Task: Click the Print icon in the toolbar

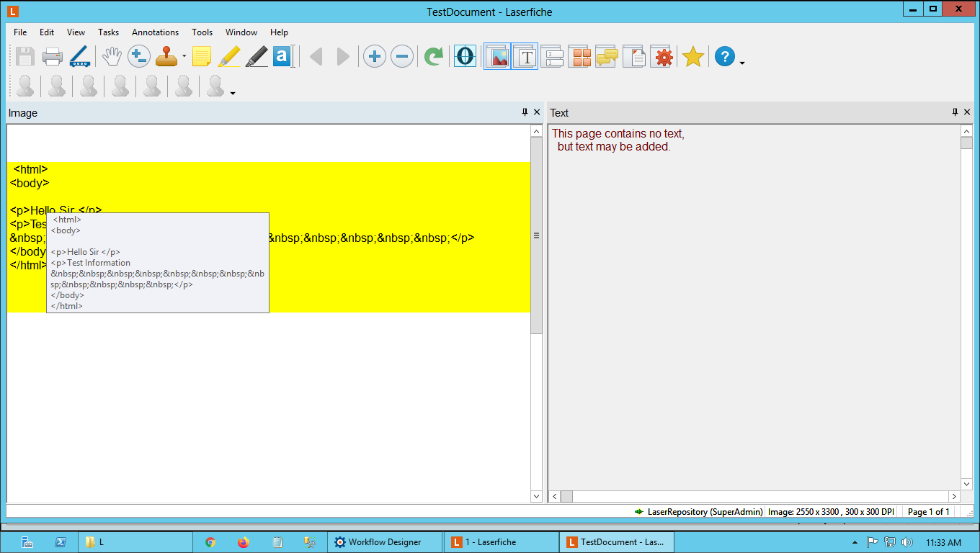Action: click(x=52, y=56)
